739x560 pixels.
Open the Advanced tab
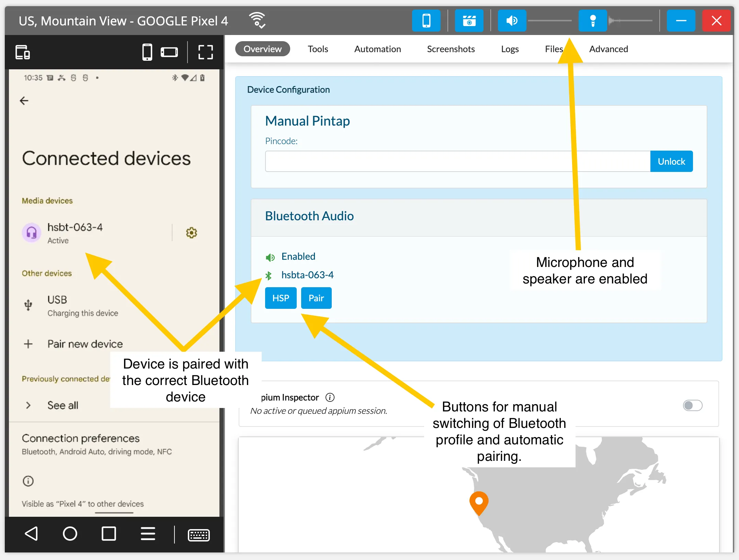609,49
